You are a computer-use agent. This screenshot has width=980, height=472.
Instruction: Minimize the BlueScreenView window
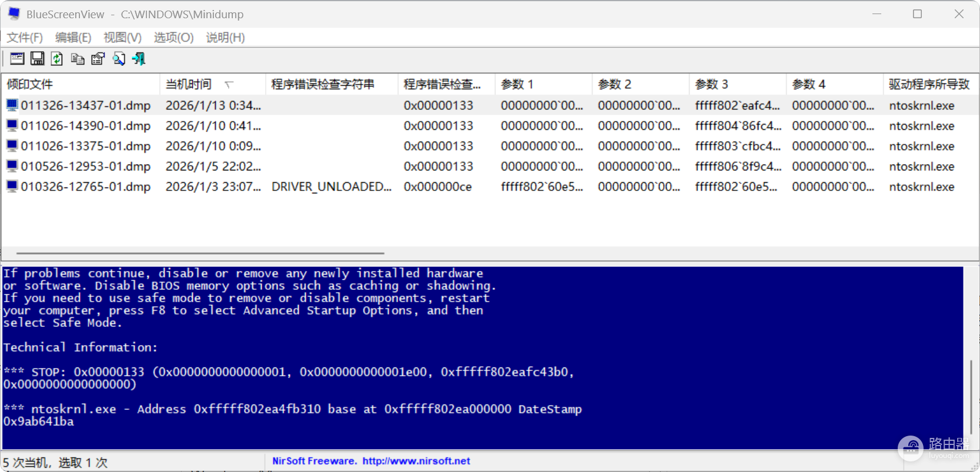[x=877, y=14]
